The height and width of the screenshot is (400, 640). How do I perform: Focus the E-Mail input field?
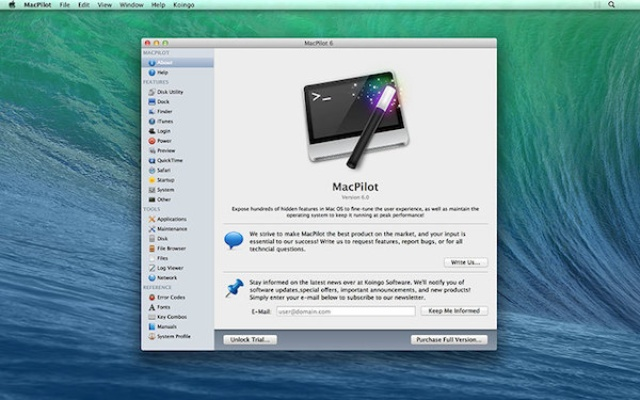(x=331, y=311)
